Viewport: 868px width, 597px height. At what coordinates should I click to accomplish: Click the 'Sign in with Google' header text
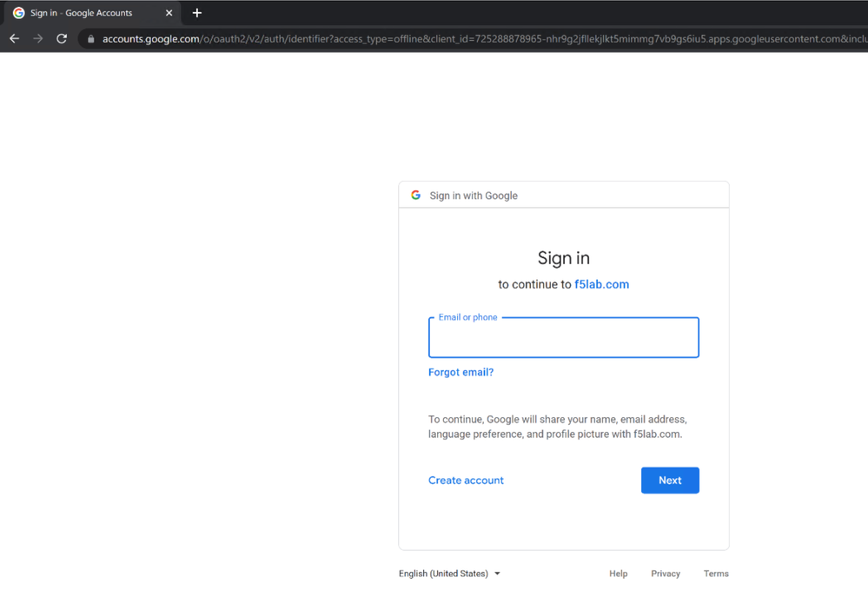coord(474,196)
